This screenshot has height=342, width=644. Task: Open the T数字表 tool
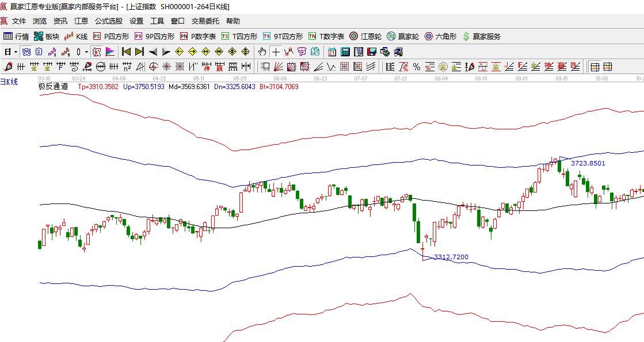pyautogui.click(x=326, y=36)
